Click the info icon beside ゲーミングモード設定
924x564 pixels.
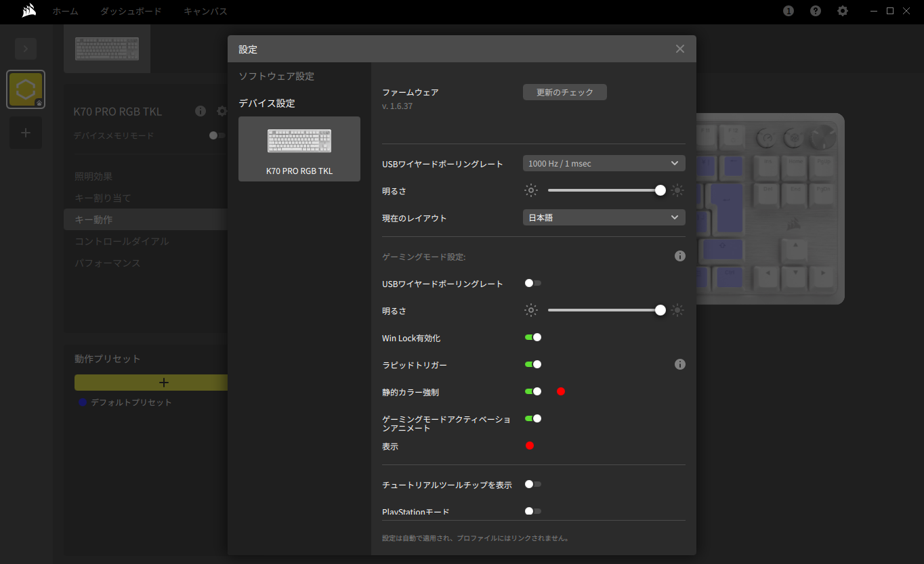(679, 256)
